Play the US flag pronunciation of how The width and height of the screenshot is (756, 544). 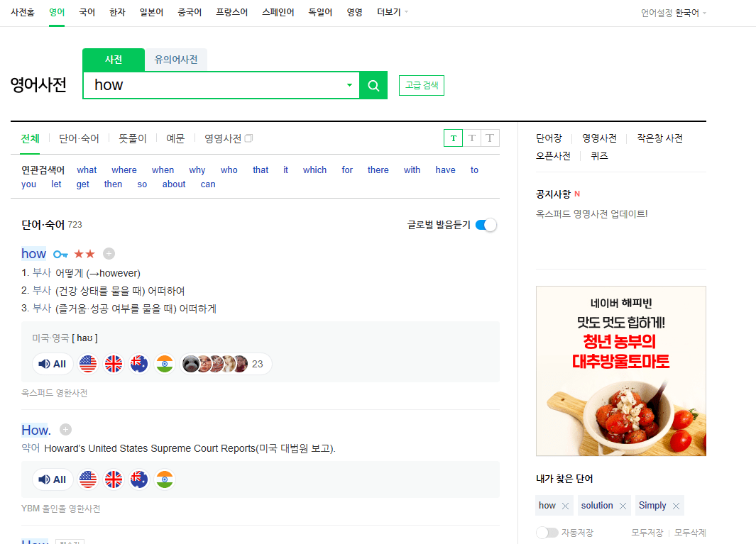(x=87, y=363)
